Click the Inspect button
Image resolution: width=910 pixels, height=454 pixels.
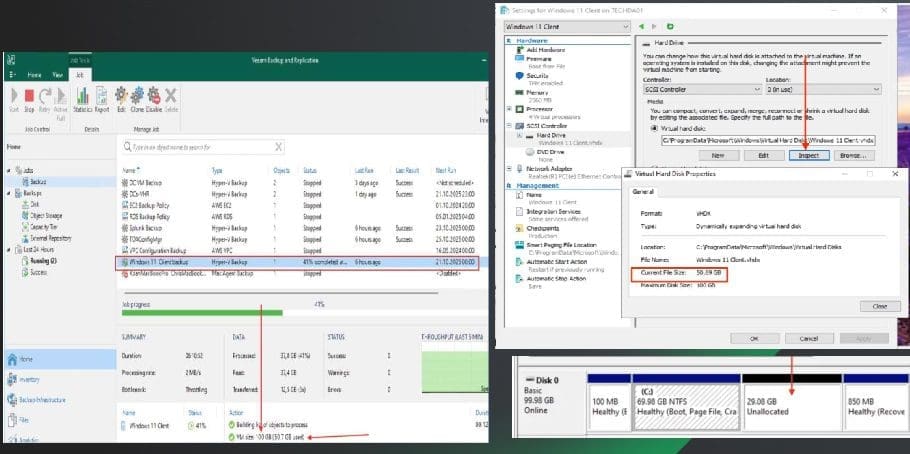pyautogui.click(x=809, y=156)
